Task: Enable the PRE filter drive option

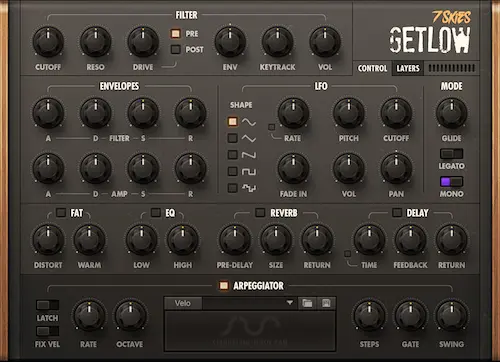Action: (176, 33)
